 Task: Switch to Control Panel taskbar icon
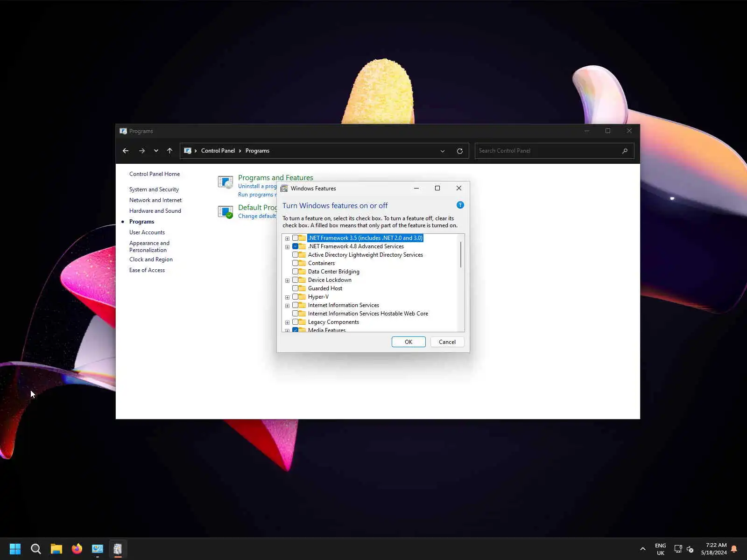98,549
